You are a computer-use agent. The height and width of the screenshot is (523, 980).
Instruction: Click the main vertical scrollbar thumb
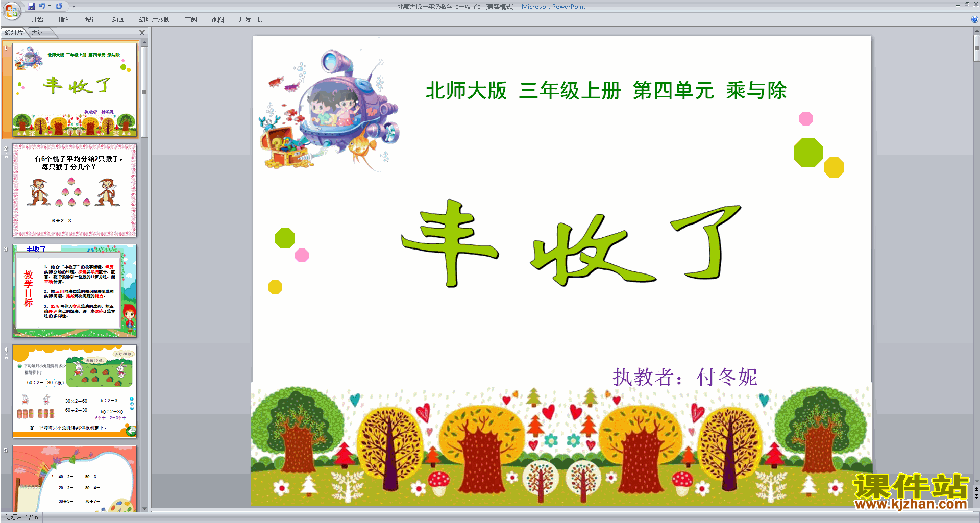pos(976,48)
